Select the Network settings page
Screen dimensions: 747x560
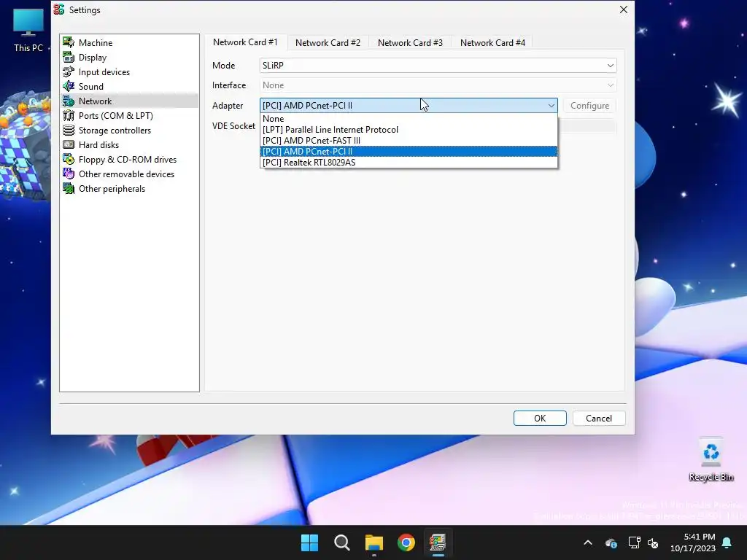(95, 101)
